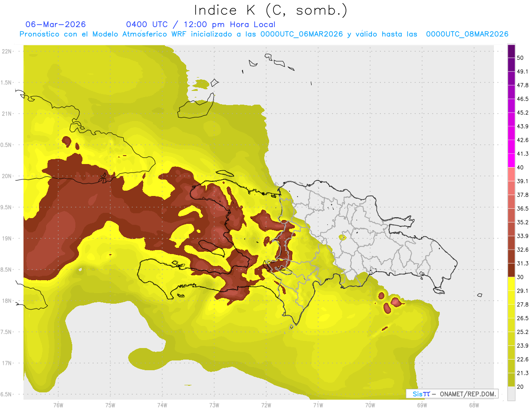Click the '39.1' legend value
The height and width of the screenshot is (411, 532).
point(522,181)
